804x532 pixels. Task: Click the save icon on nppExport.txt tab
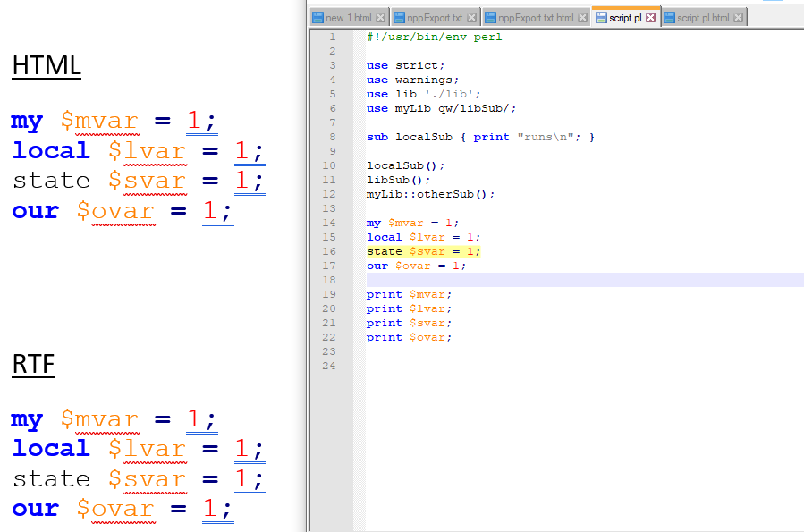pyautogui.click(x=399, y=17)
